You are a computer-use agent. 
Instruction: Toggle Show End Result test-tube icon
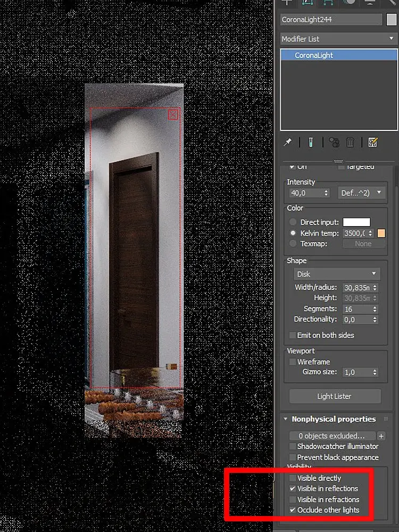point(311,142)
